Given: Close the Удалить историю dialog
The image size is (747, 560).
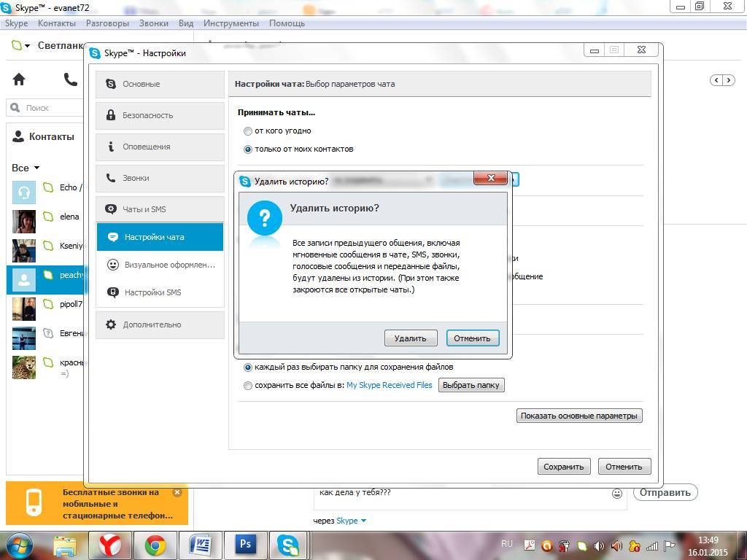Looking at the screenshot, I should pos(492,178).
